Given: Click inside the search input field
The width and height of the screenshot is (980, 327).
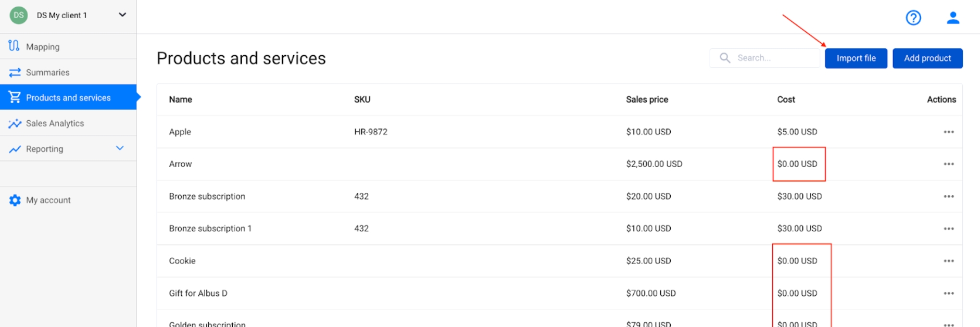Looking at the screenshot, I should point(771,58).
